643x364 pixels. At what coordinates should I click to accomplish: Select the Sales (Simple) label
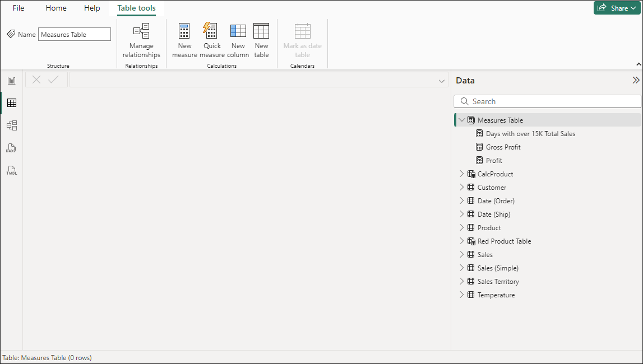(498, 268)
